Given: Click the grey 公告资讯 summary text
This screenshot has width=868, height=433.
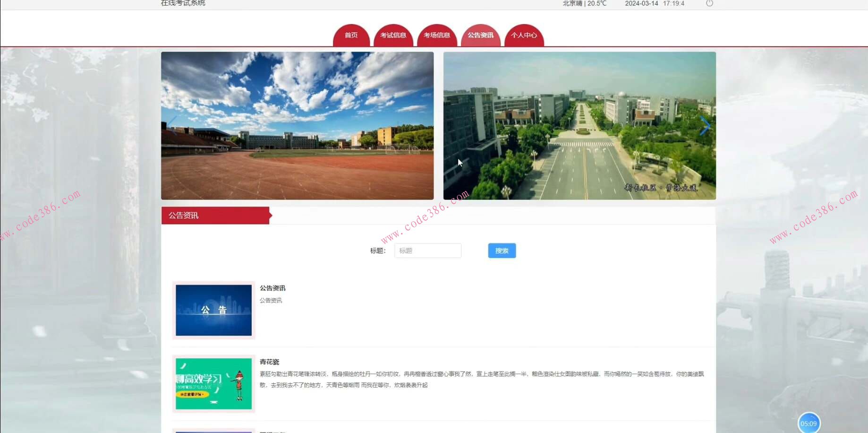Looking at the screenshot, I should click(x=271, y=300).
